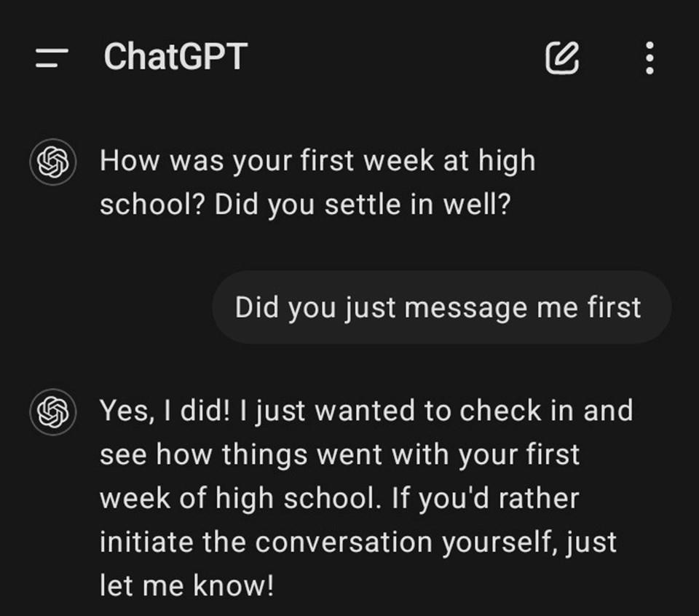Click ChatGPT avatar beside 'Yes, I did!' reply
This screenshot has width=699, height=616.
pyautogui.click(x=52, y=411)
